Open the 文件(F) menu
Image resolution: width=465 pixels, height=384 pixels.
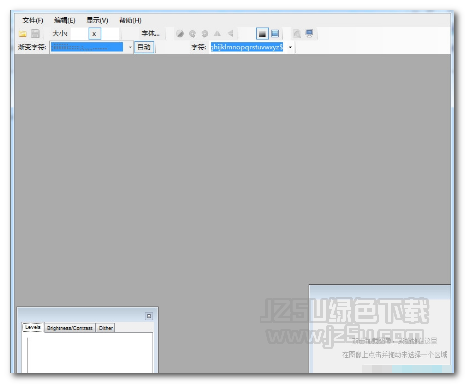(x=32, y=20)
